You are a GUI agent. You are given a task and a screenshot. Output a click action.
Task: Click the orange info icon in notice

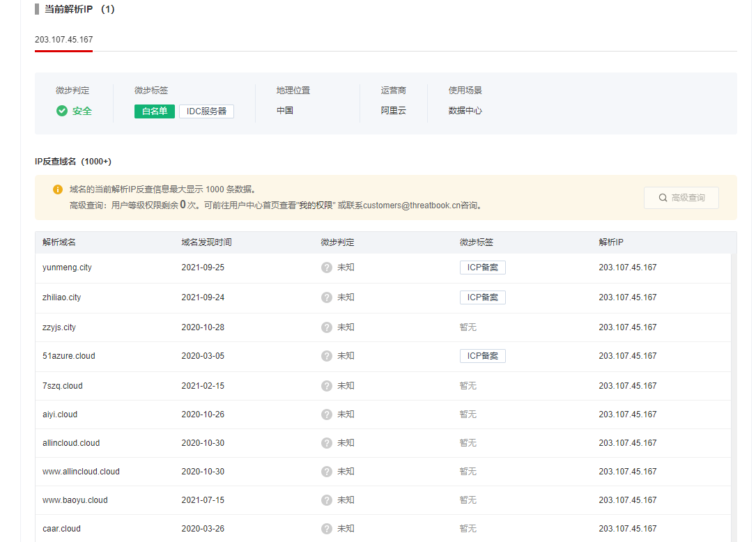tap(58, 189)
